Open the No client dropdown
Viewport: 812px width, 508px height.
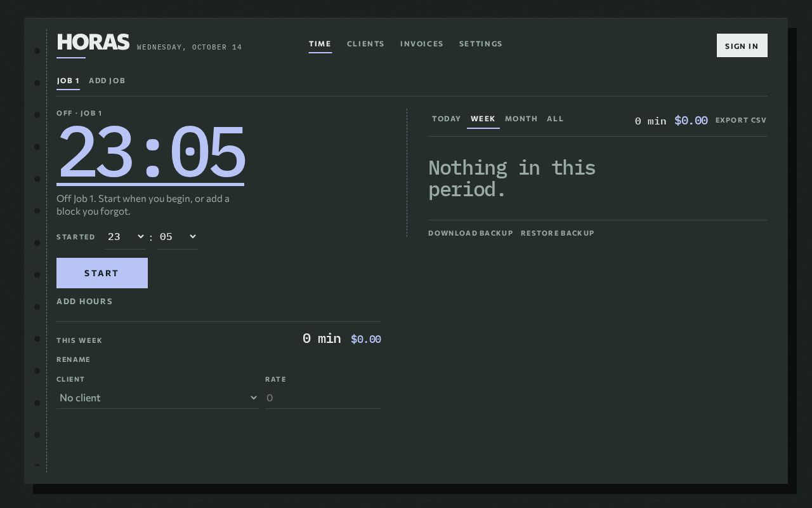[x=157, y=398]
